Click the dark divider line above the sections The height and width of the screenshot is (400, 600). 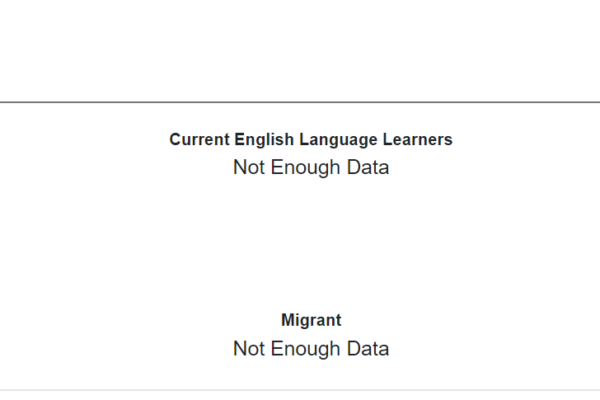pyautogui.click(x=300, y=102)
